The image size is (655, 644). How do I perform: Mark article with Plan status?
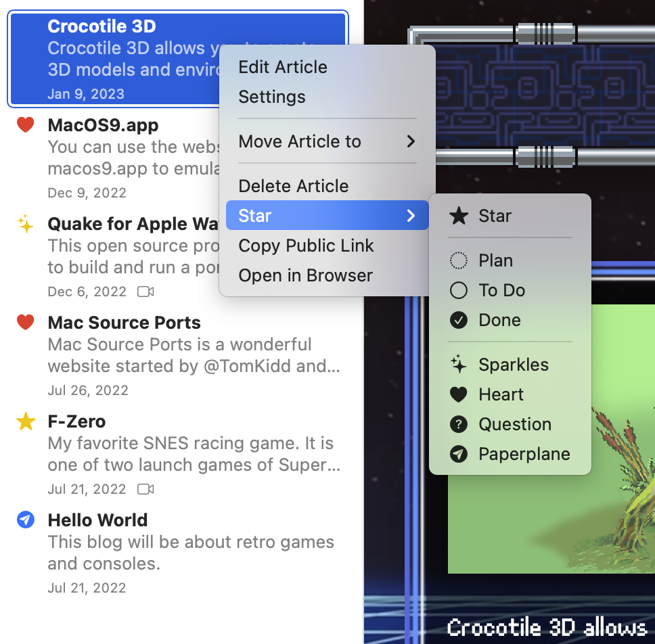tap(495, 260)
